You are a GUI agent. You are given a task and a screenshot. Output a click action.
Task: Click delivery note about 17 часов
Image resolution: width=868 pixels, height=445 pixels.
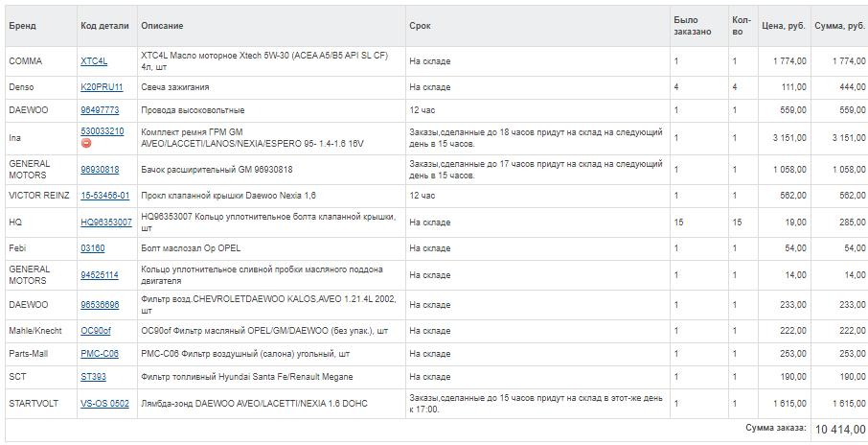(x=536, y=170)
